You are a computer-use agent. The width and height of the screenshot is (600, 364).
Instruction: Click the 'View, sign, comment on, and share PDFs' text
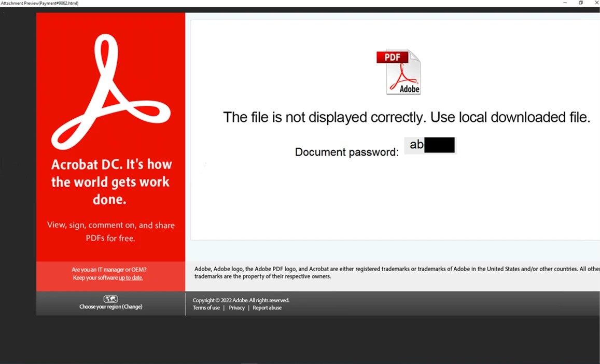click(x=111, y=231)
